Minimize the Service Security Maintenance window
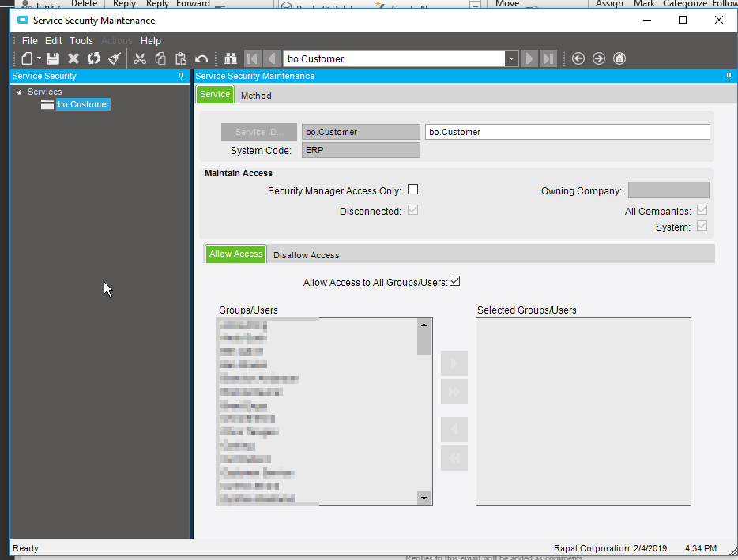The width and height of the screenshot is (738, 560). pos(647,20)
